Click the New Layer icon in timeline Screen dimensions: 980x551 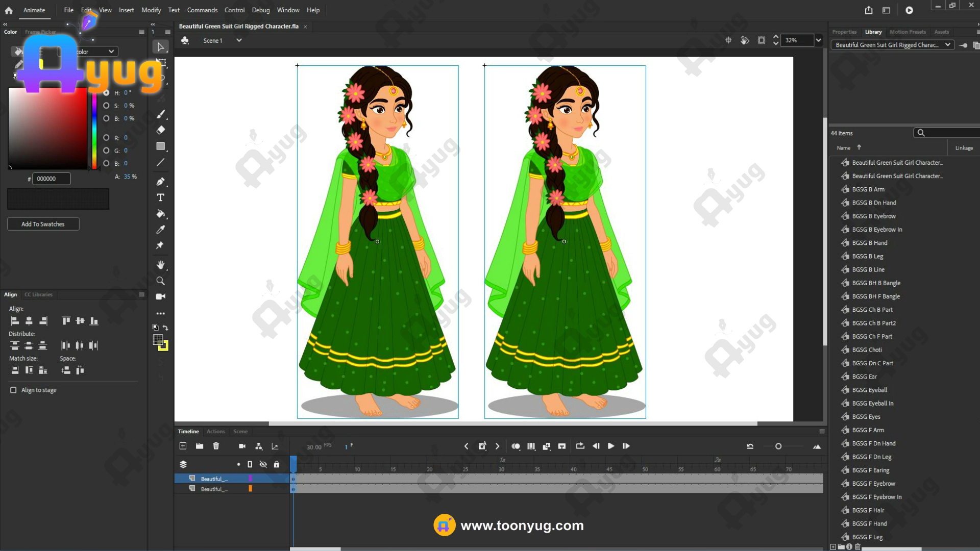coord(183,446)
